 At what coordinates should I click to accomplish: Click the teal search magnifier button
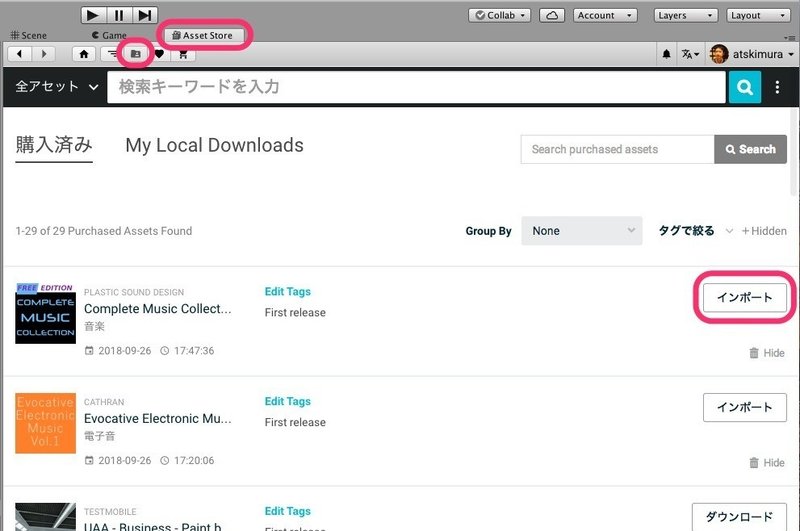coord(744,87)
